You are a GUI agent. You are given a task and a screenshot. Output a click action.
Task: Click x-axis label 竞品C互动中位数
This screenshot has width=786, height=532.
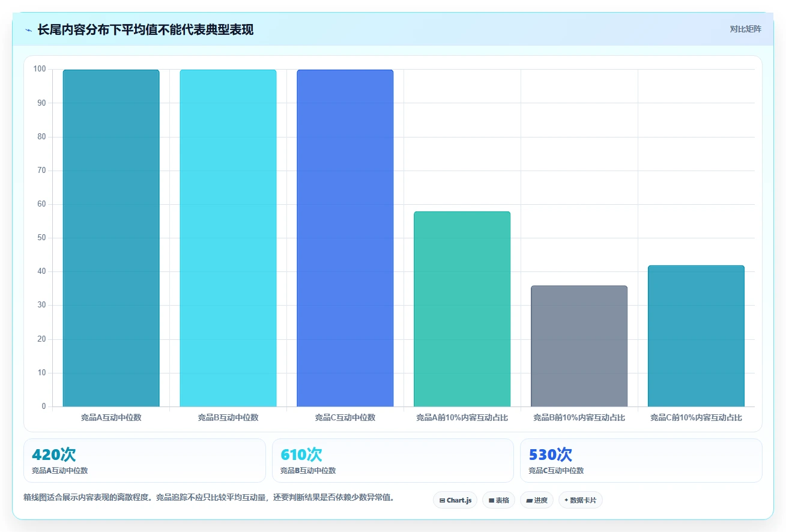tap(345, 417)
